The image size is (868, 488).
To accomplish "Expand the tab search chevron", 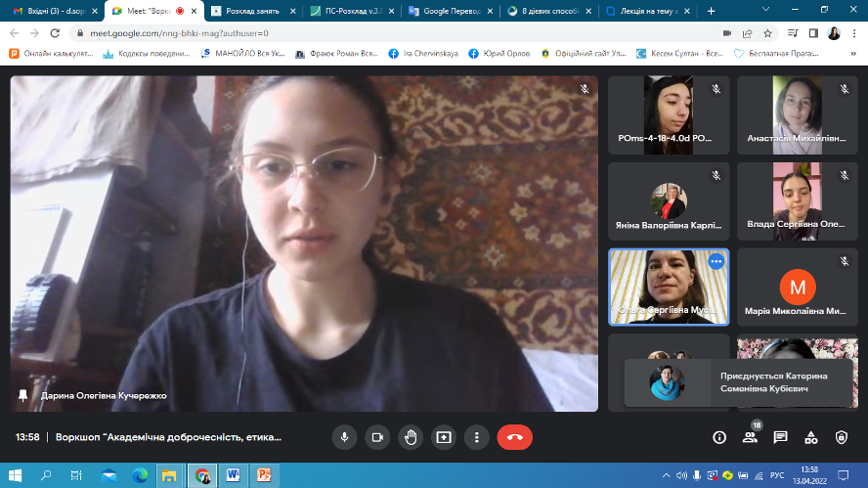I will pos(765,10).
